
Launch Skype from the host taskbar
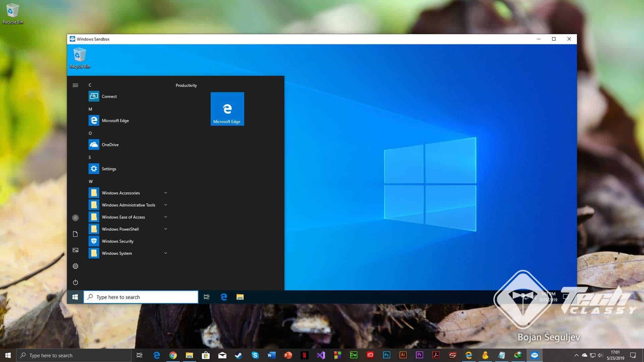pos(255,355)
